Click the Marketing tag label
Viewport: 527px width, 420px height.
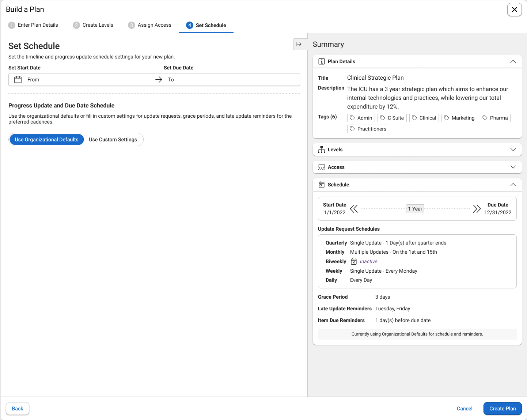pyautogui.click(x=463, y=118)
